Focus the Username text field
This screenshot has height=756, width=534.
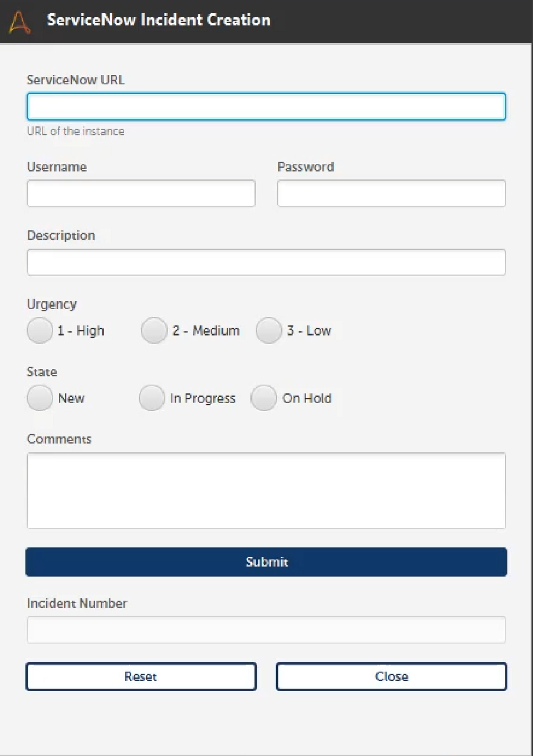tap(141, 194)
